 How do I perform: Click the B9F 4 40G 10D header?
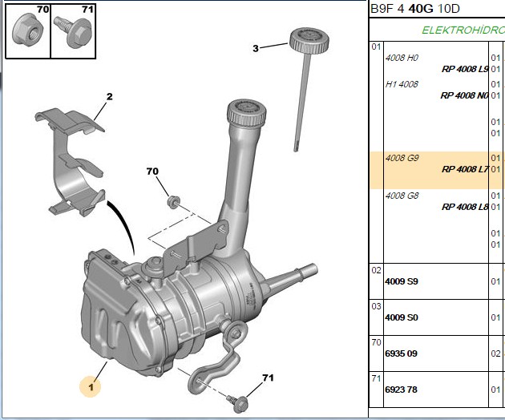pyautogui.click(x=415, y=9)
